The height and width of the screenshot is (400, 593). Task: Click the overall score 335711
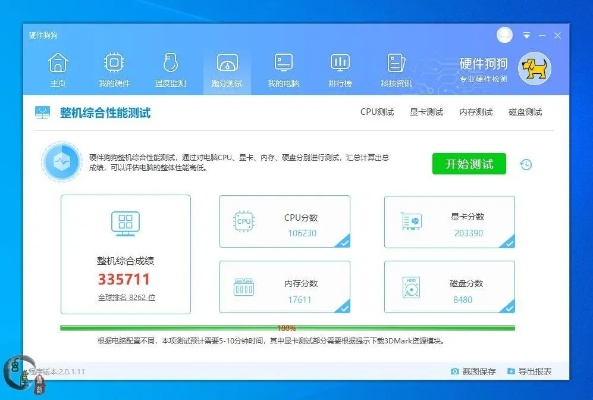click(124, 279)
